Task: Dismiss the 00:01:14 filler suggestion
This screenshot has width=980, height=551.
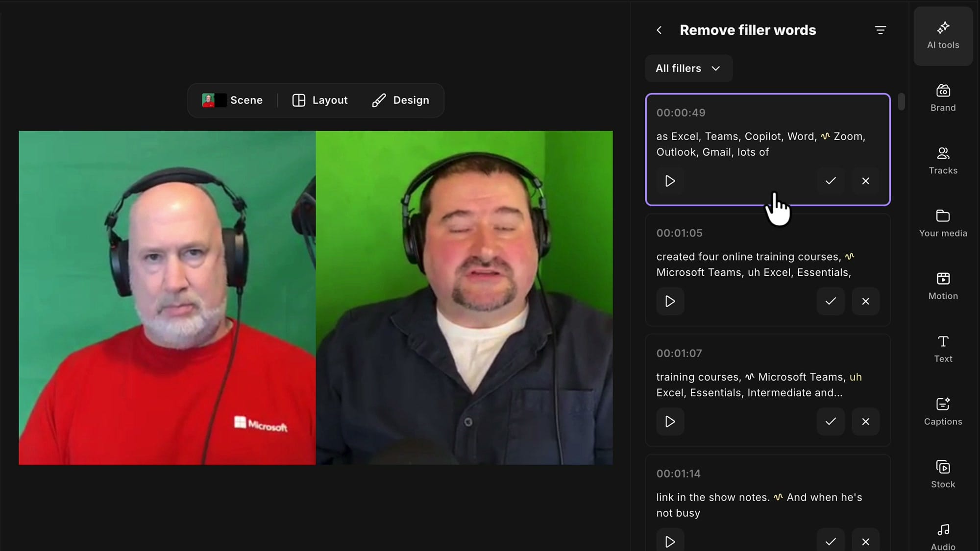Action: tap(866, 541)
